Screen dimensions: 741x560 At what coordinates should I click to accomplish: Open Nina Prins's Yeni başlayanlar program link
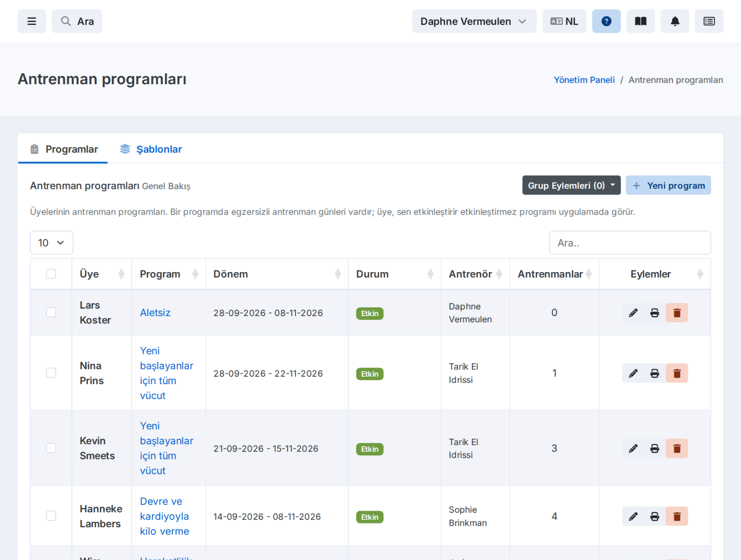click(167, 373)
